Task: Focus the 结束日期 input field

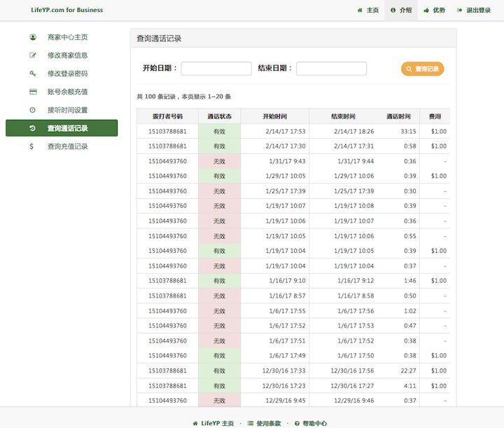Action: (x=331, y=69)
